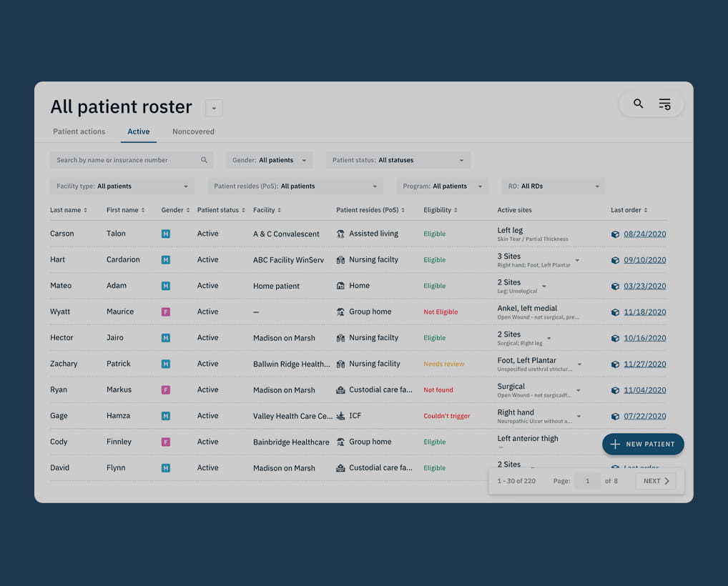Open the filter settings list icon
728x586 pixels.
point(665,104)
